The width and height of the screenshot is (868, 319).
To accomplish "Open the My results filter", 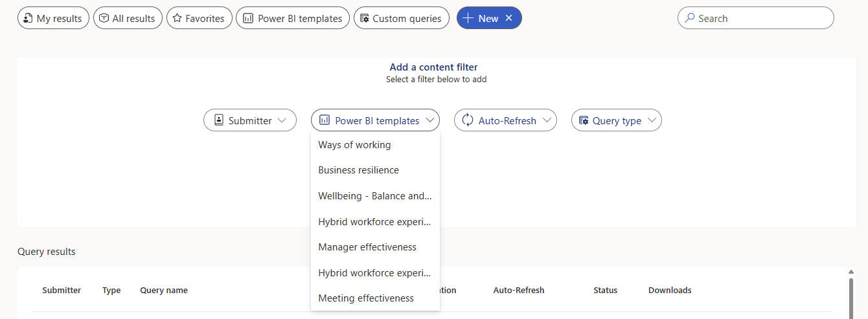I will click(x=53, y=18).
